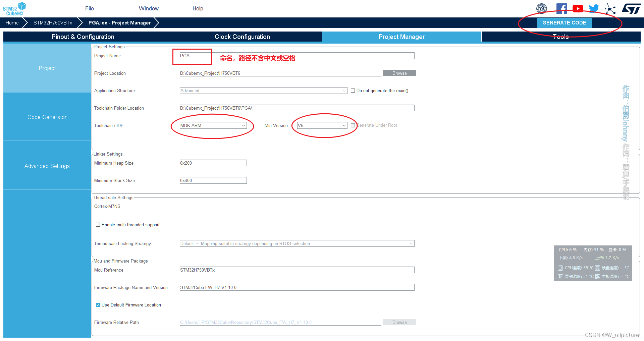This screenshot has height=341, width=644.
Task: Open the YouTube icon link
Action: click(x=578, y=8)
